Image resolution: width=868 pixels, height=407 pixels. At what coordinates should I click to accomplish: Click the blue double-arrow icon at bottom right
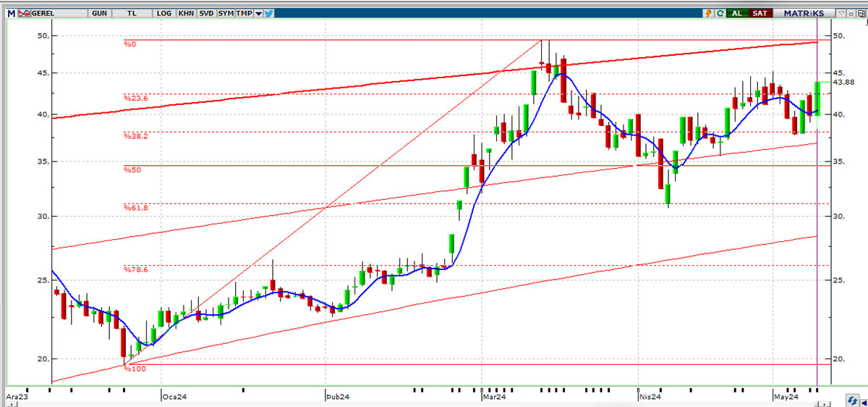coord(852,400)
